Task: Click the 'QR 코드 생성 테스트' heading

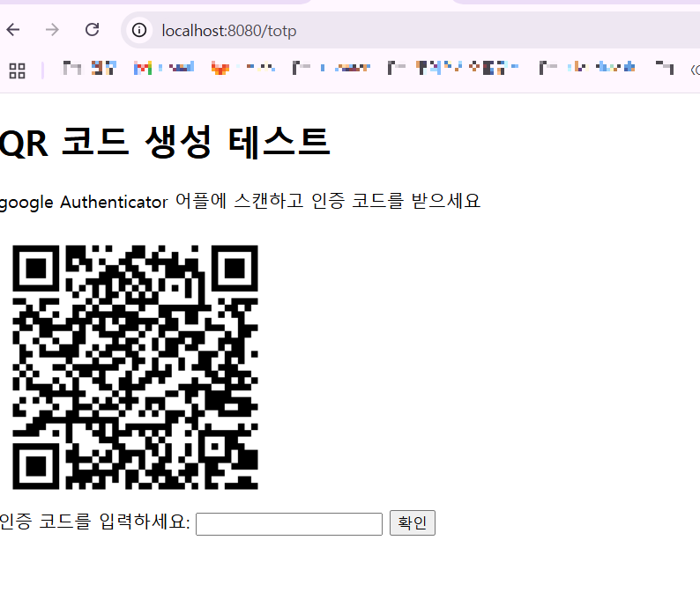Action: click(x=164, y=143)
